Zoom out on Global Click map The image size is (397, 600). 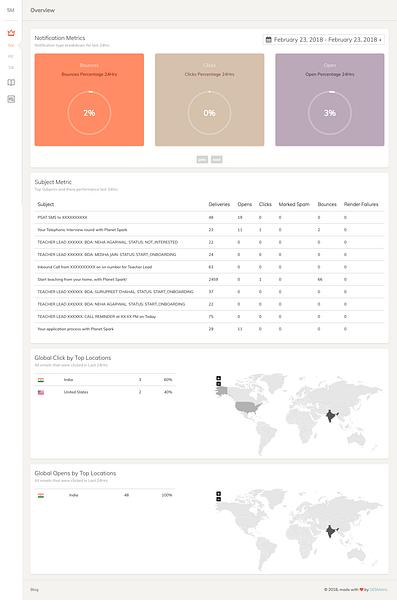(x=219, y=384)
